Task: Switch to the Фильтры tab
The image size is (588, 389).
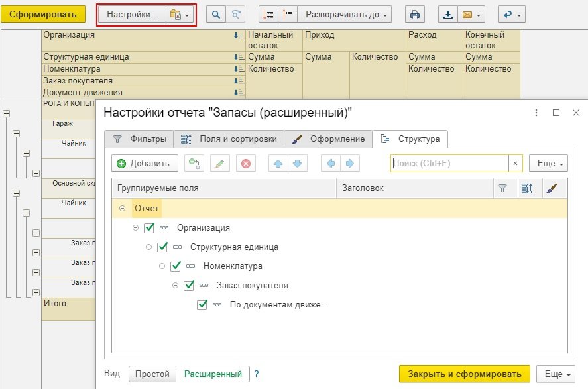Action: 139,139
